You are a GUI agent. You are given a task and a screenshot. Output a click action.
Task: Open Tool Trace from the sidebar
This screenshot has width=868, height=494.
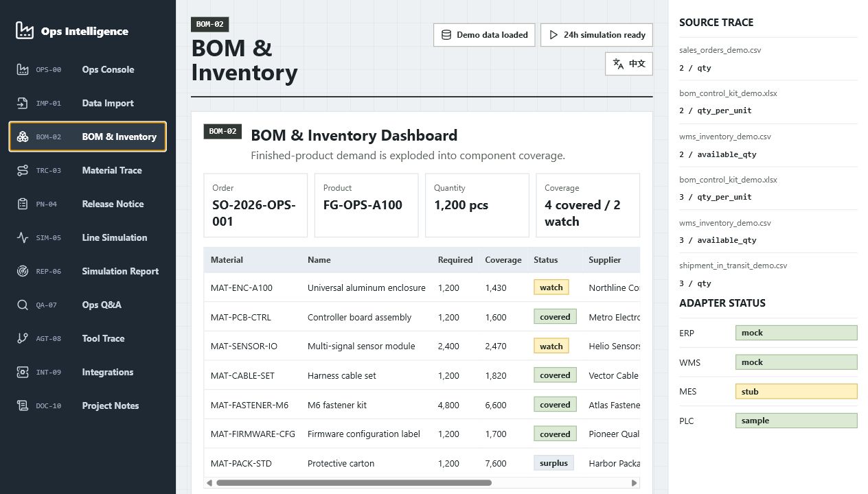88,338
